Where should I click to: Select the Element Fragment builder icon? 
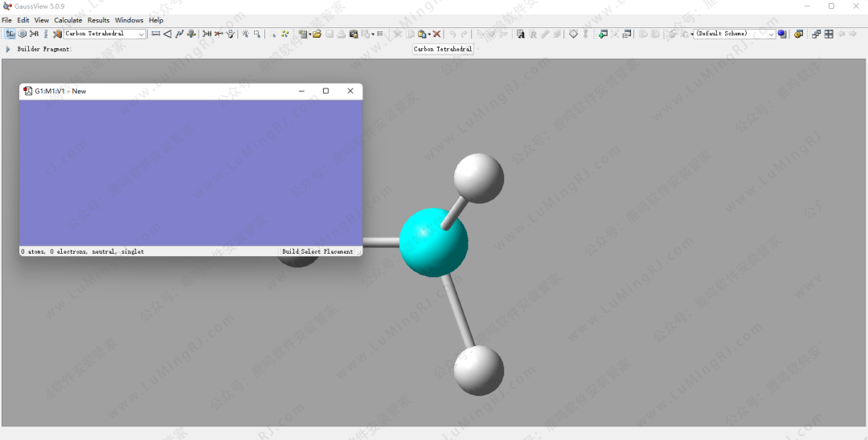pos(10,34)
